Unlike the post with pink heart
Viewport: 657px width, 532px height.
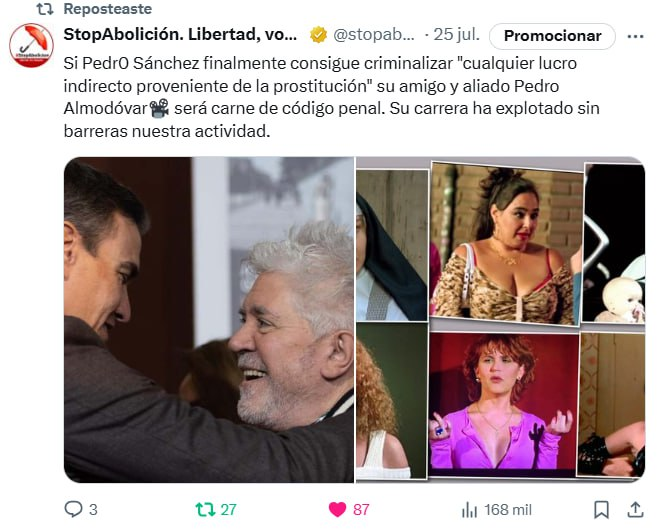click(337, 509)
